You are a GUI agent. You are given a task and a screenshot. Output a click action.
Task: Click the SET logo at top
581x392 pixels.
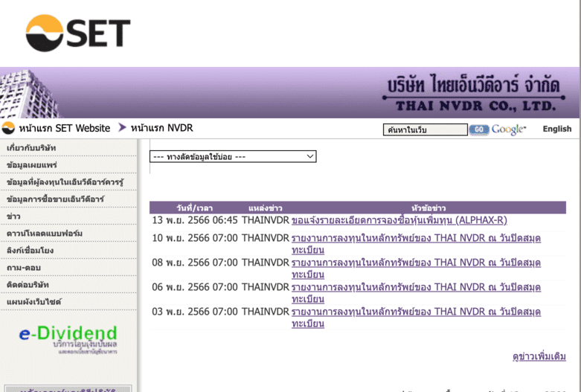pyautogui.click(x=78, y=33)
